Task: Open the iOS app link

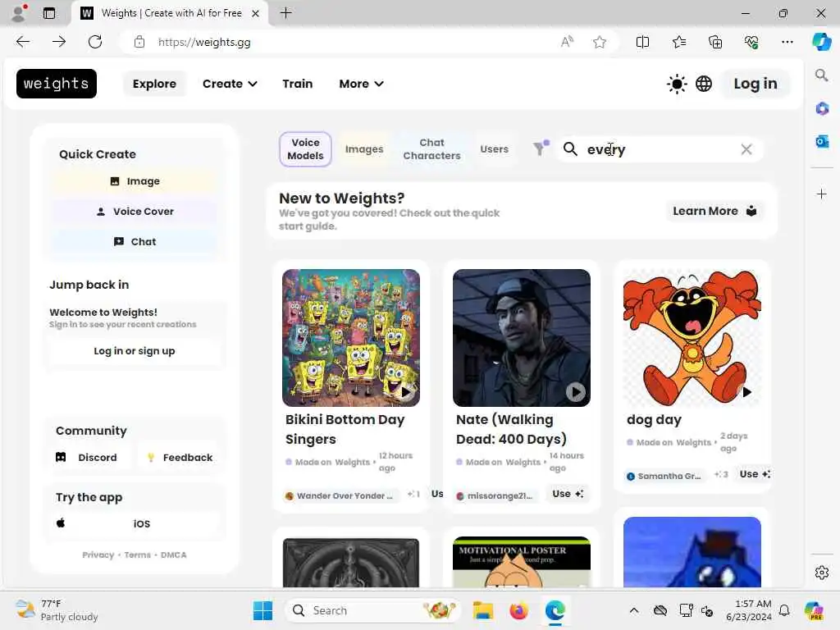Action: click(135, 523)
